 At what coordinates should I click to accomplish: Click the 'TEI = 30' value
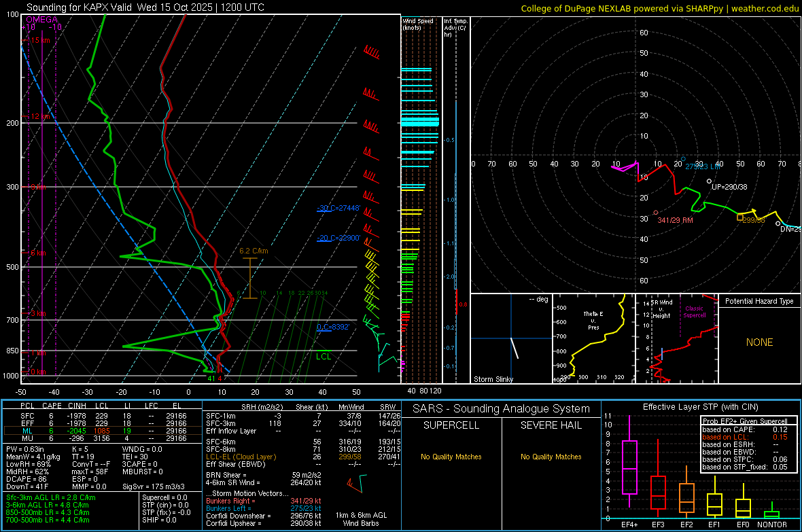[x=135, y=457]
